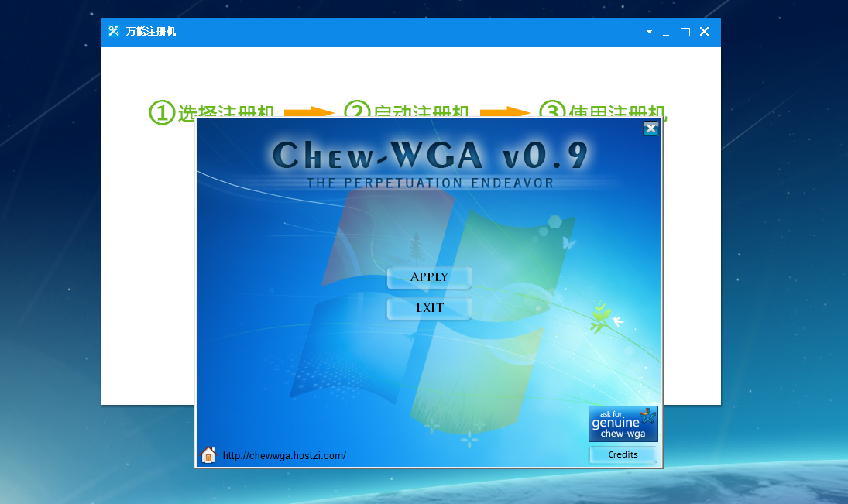This screenshot has height=504, width=848.
Task: Select the 使用注册机 step label
Action: [617, 113]
